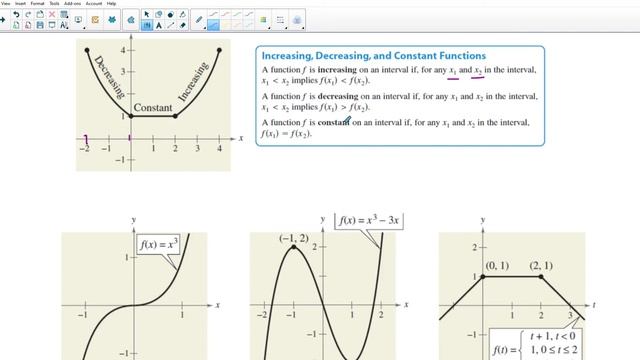Click the bold word 'decreasing' in the definition

tap(338, 96)
